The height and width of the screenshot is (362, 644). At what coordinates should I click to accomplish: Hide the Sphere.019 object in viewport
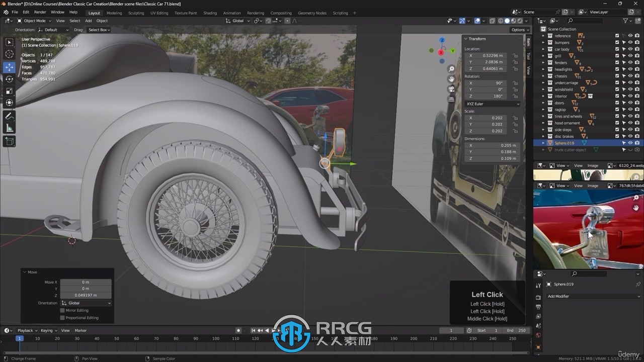click(630, 143)
